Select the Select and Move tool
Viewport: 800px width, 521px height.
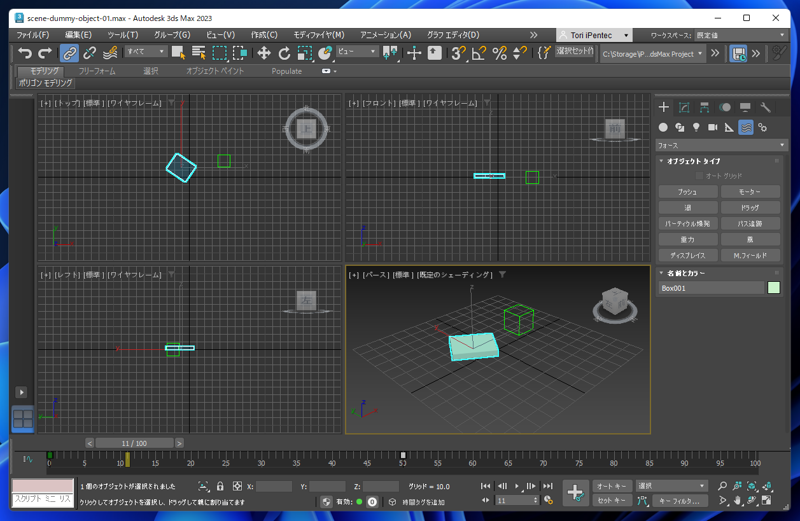tap(264, 53)
